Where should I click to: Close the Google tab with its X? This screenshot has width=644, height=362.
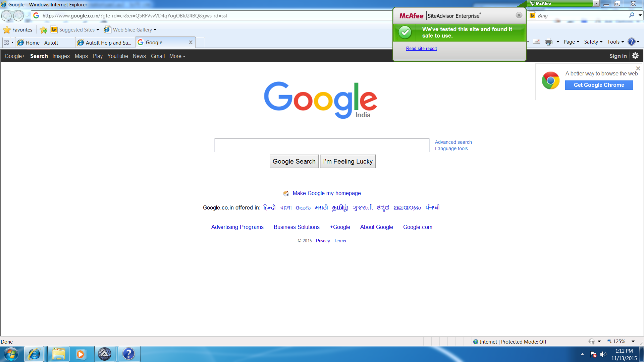pos(191,42)
